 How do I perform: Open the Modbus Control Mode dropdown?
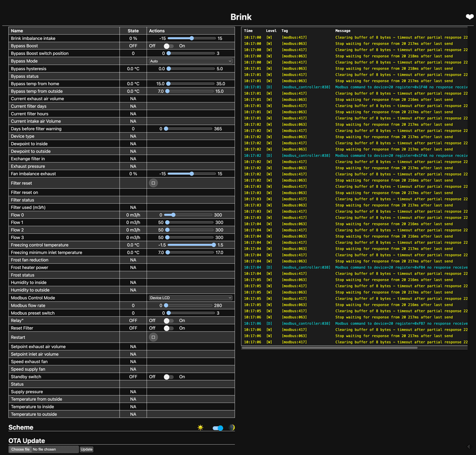190,298
